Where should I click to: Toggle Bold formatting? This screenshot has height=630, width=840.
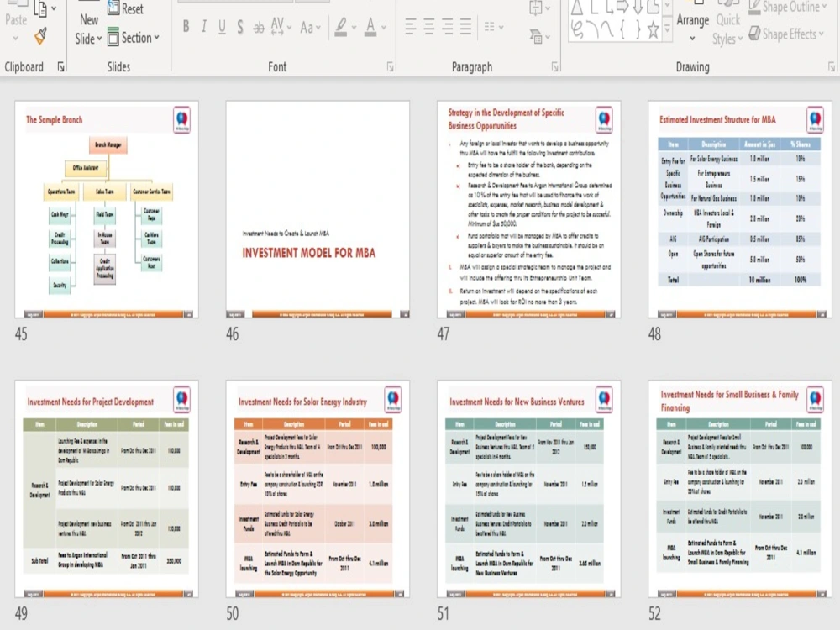[186, 26]
